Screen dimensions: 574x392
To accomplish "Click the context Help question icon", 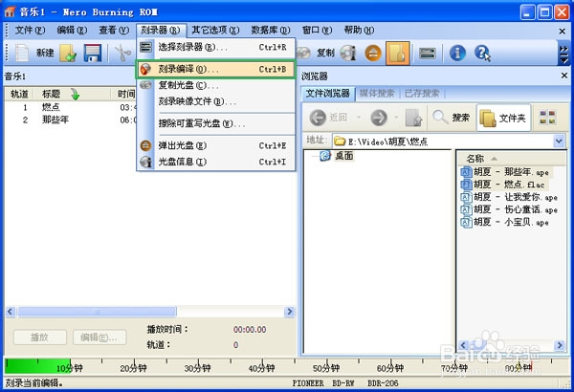I will 482,54.
